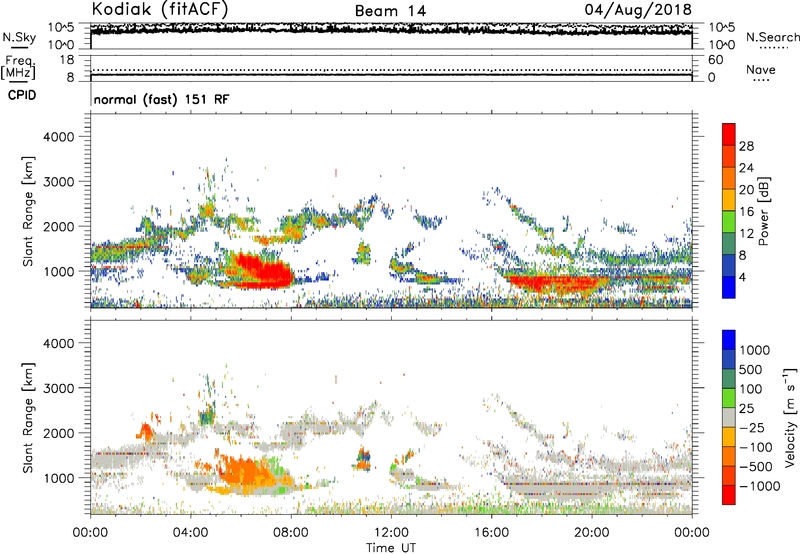Click the "Nave" legend label
This screenshot has height=554, width=800.
761,69
